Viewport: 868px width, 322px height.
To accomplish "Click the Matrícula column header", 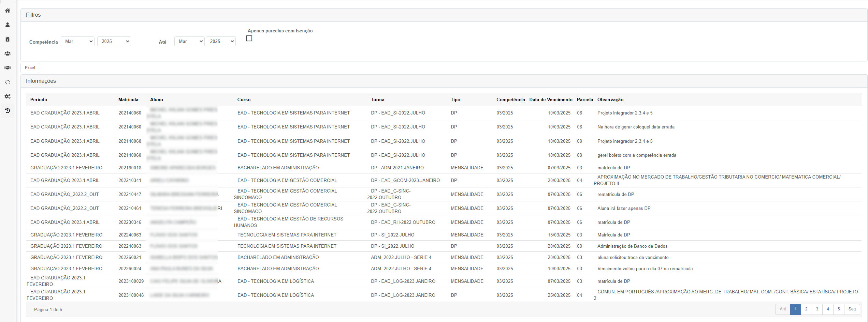I will click(128, 99).
